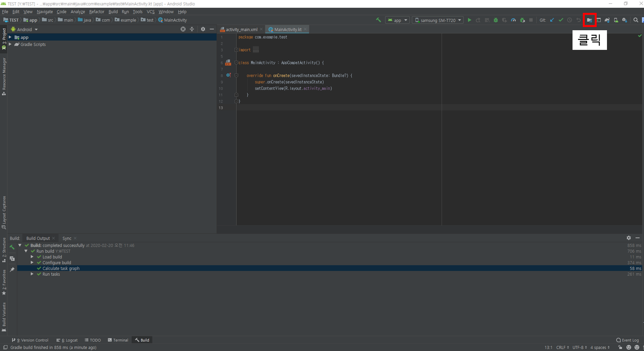Open the Terminal tool window button
Image resolution: width=644 pixels, height=351 pixels.
pos(118,340)
